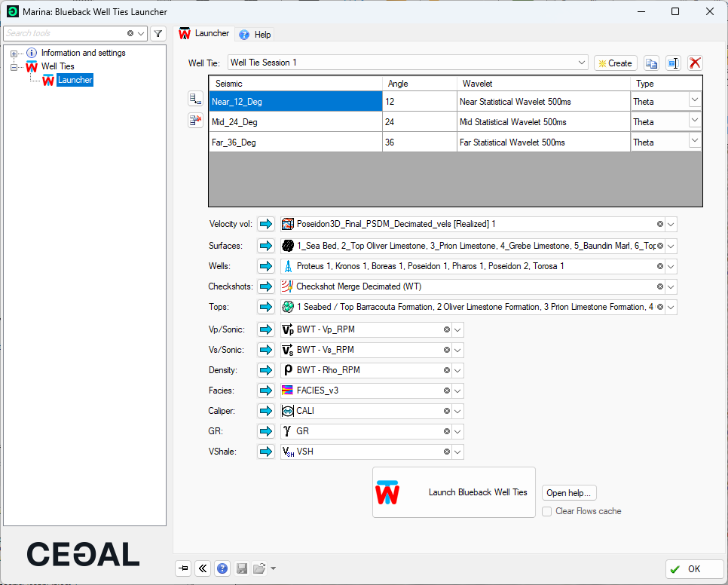Switch to the Launcher tab
The image size is (728, 585).
[x=204, y=33]
